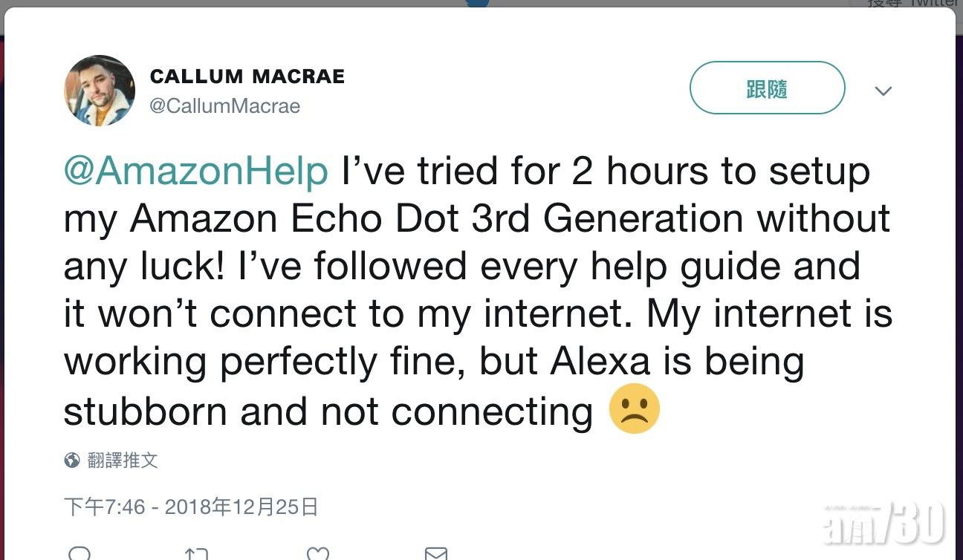This screenshot has width=963, height=560.
Task: Click the sad face emoji
Action: pos(634,409)
